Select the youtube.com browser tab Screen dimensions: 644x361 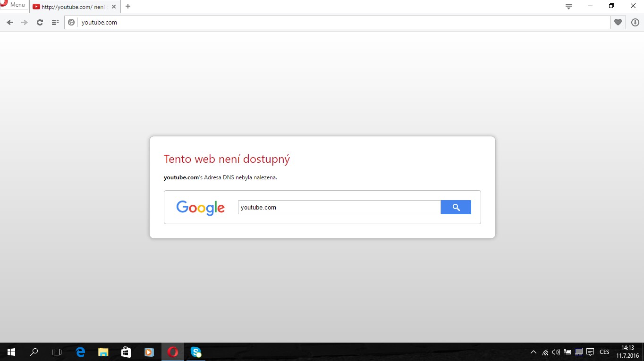pyautogui.click(x=71, y=7)
